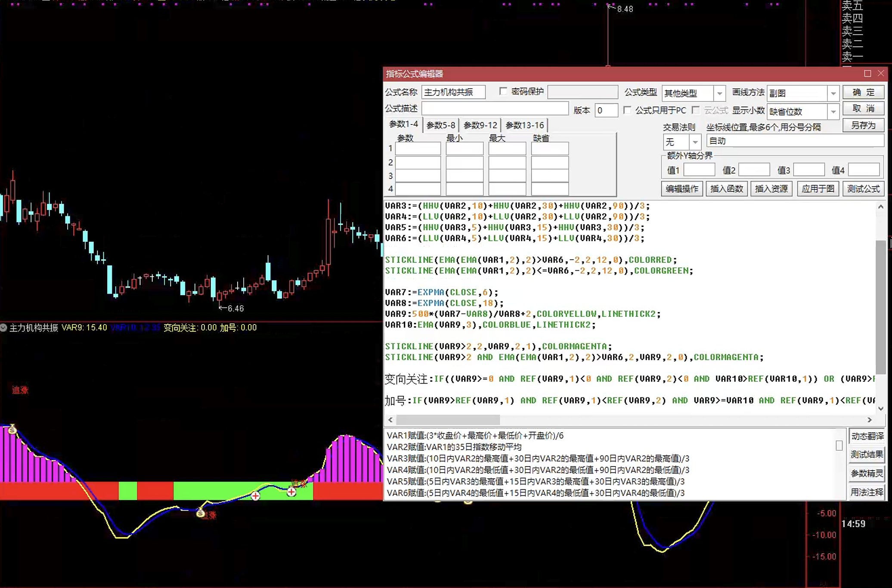The image size is (892, 588).
Task: Open the 公式类型 dropdown
Action: coord(719,93)
